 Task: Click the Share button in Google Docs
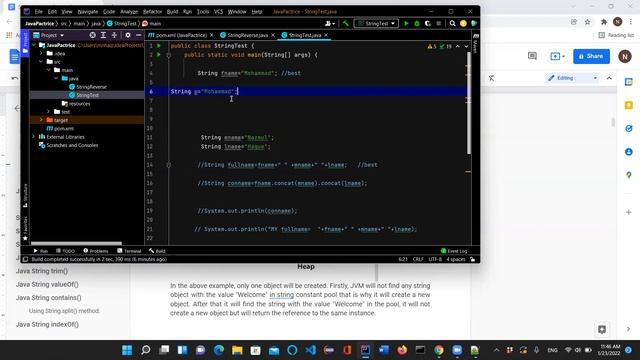point(591,56)
